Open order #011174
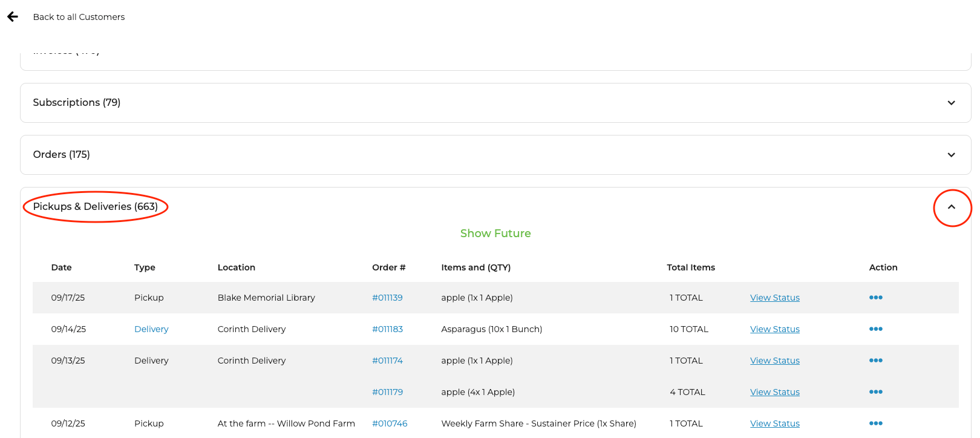The width and height of the screenshot is (980, 438). pos(387,361)
